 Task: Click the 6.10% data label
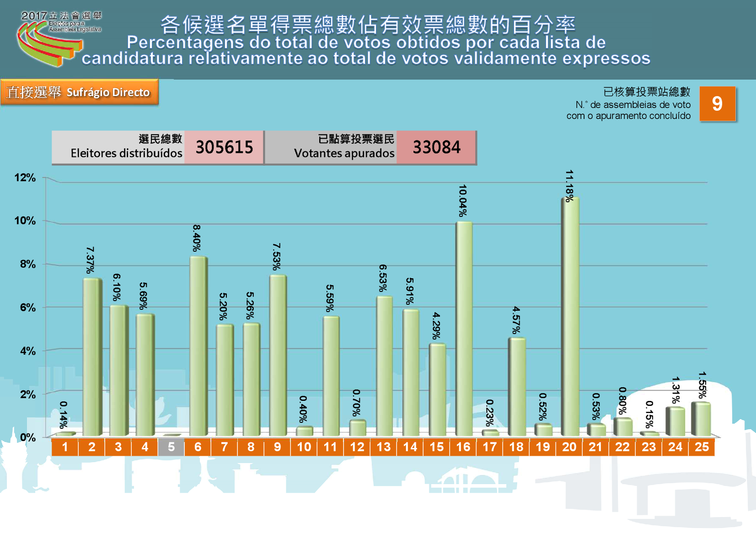pos(117,287)
